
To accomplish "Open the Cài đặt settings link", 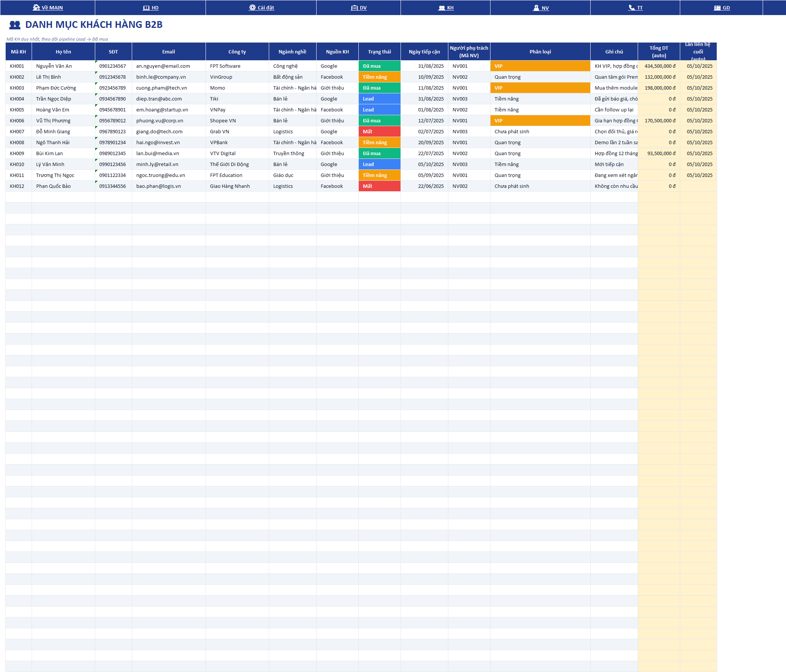I will (x=261, y=8).
